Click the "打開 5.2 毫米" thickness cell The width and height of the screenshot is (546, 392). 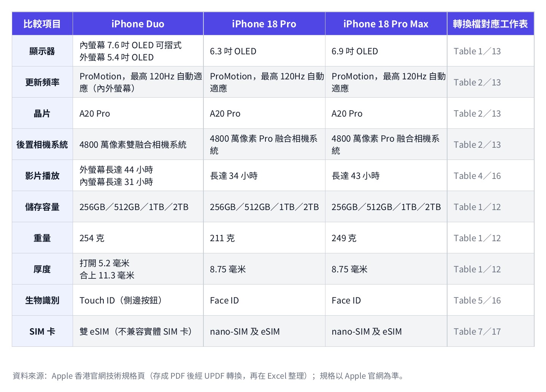point(138,269)
